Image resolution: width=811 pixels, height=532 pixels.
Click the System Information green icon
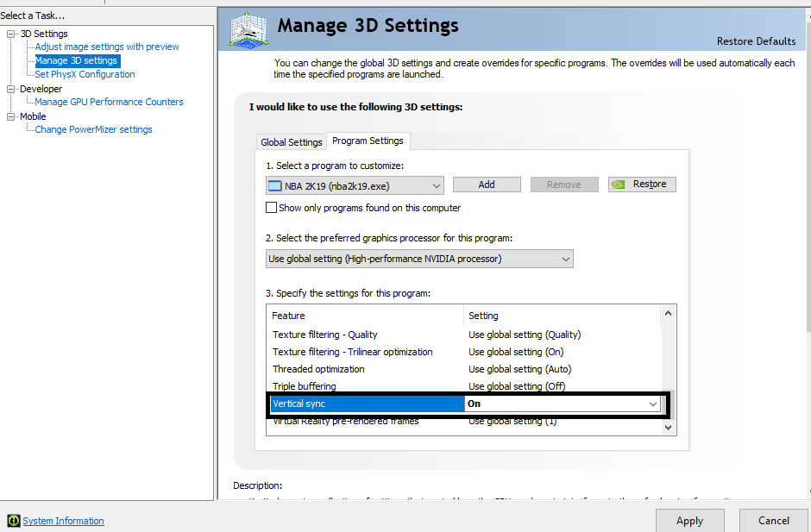[x=14, y=521]
